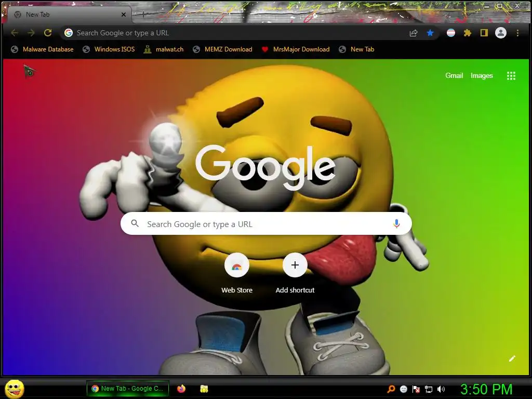Click the browser back arrow
The width and height of the screenshot is (532, 399).
tap(15, 33)
